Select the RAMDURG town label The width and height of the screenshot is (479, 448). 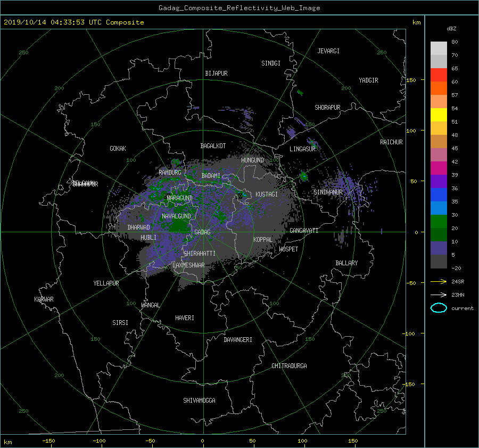[170, 173]
